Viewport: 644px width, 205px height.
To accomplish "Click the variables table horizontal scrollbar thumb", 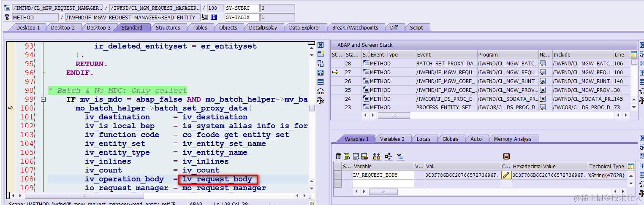I will pos(383,192).
